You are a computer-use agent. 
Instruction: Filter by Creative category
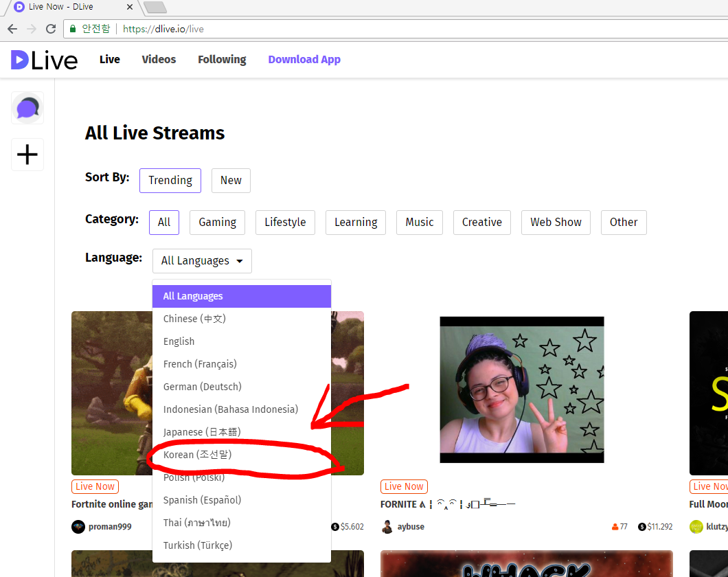[x=482, y=223]
